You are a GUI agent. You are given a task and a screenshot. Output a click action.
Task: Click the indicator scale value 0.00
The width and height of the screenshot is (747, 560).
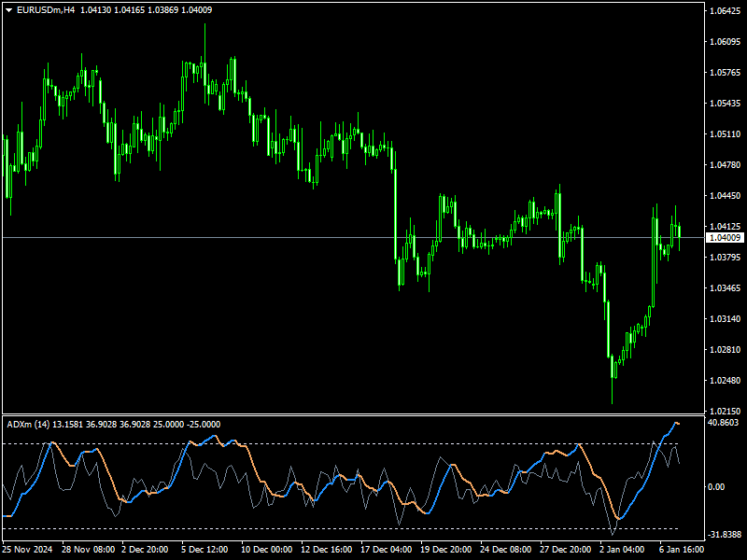(716, 486)
